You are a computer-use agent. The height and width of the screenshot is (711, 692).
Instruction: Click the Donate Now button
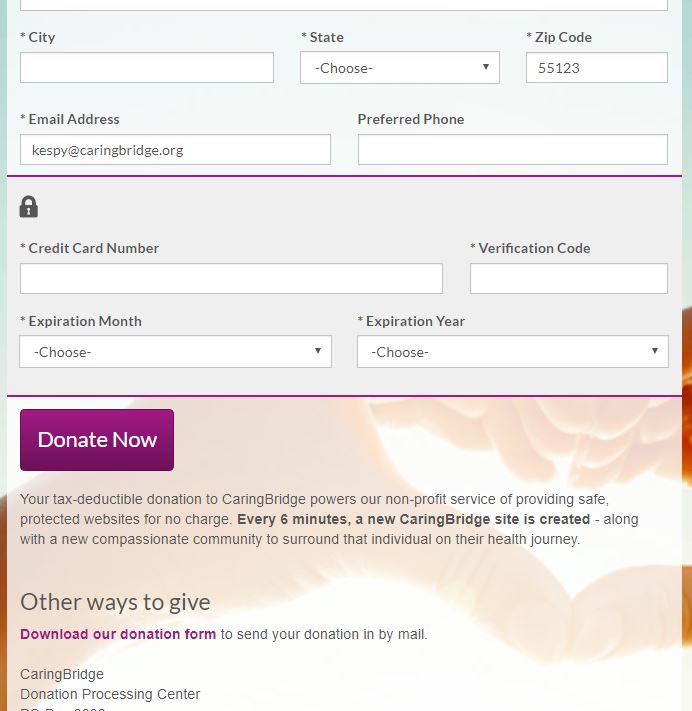[x=97, y=440]
